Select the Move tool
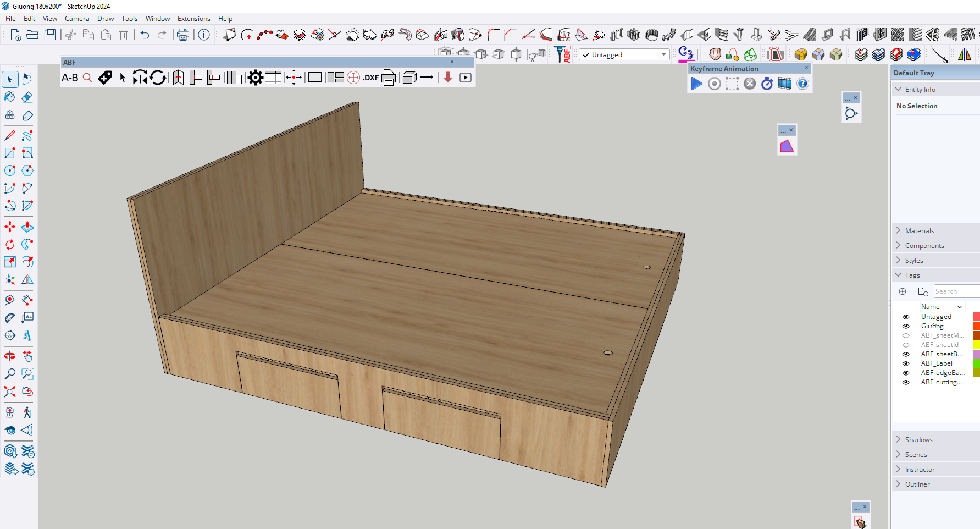Image resolution: width=980 pixels, height=529 pixels. pos(10,227)
